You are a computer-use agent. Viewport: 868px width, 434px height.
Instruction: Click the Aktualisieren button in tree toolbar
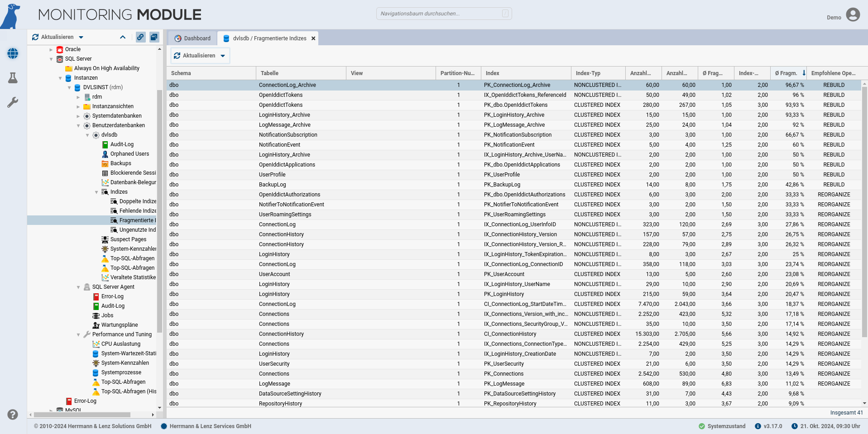(x=53, y=37)
